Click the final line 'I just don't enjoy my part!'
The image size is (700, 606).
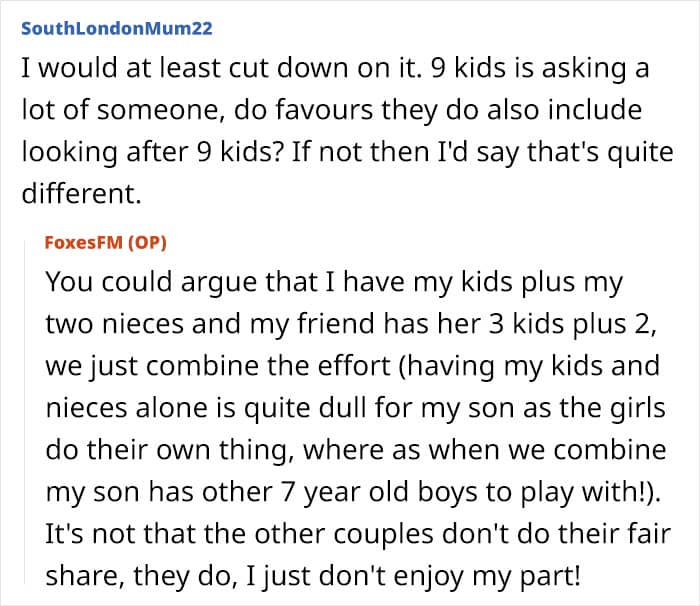(x=313, y=576)
